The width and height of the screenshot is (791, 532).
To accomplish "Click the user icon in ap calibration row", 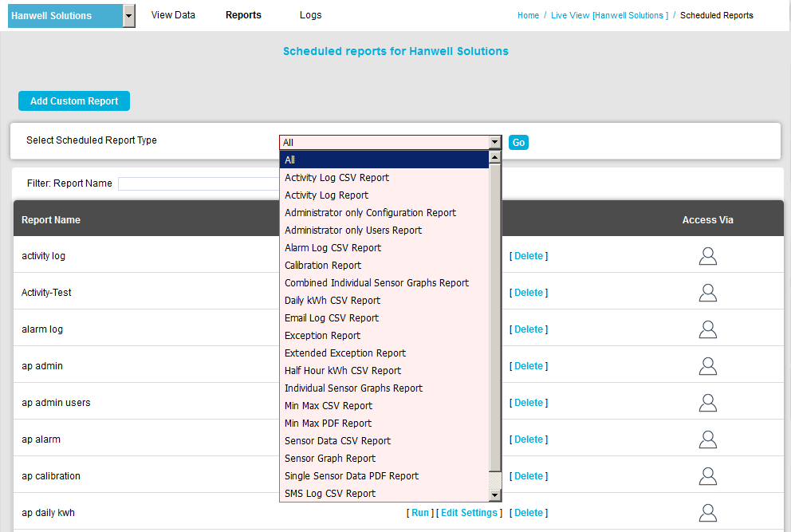I will [x=708, y=476].
